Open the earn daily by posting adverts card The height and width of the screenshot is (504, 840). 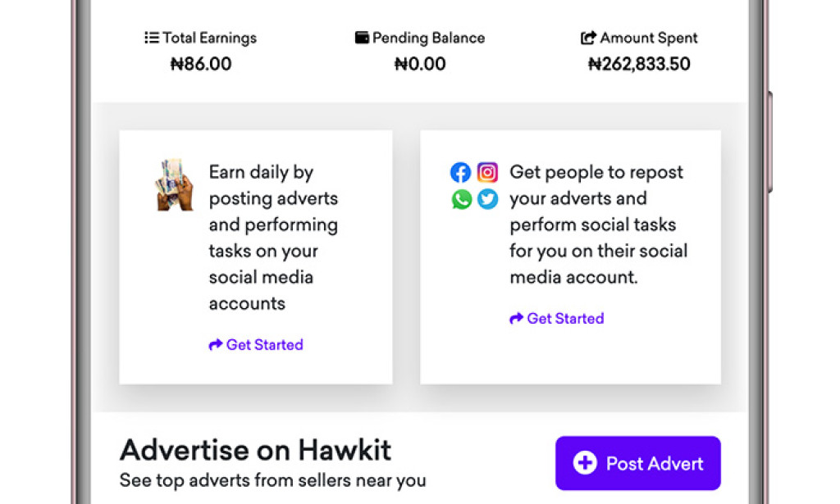255,256
